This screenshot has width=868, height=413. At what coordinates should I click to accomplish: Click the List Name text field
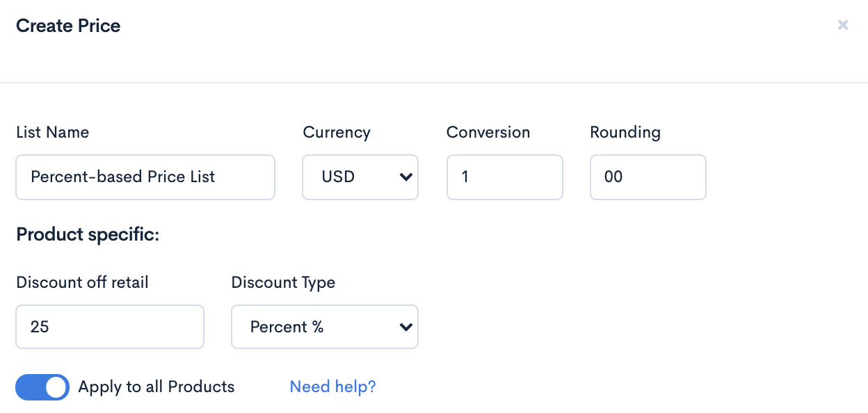tap(145, 177)
